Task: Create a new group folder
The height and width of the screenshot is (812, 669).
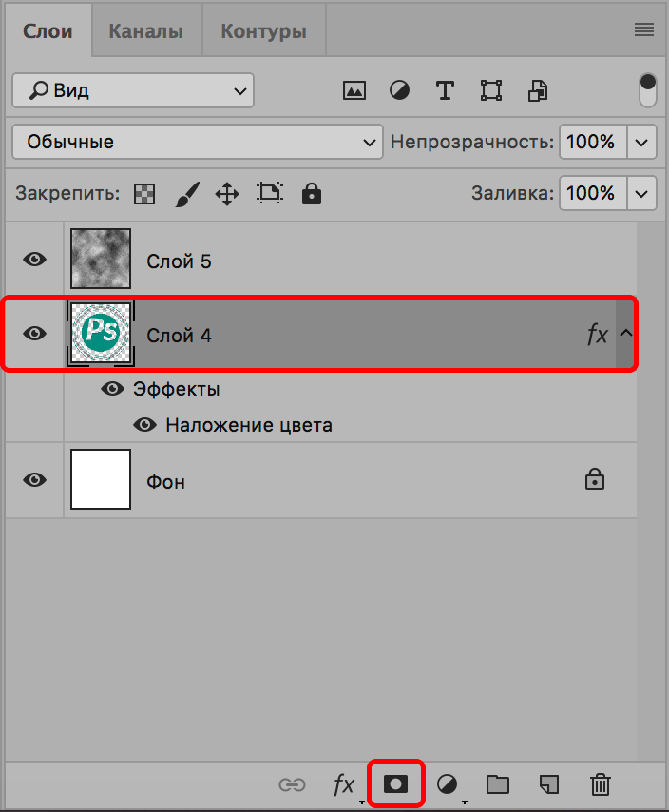Action: pyautogui.click(x=498, y=784)
